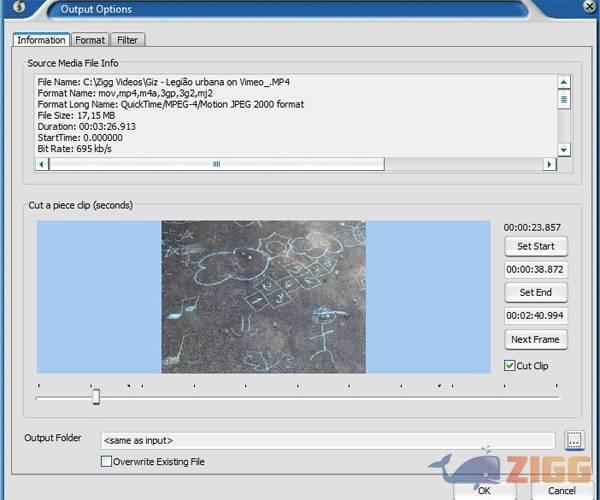Switch to the Information tab
This screenshot has height=500, width=600.
point(41,40)
